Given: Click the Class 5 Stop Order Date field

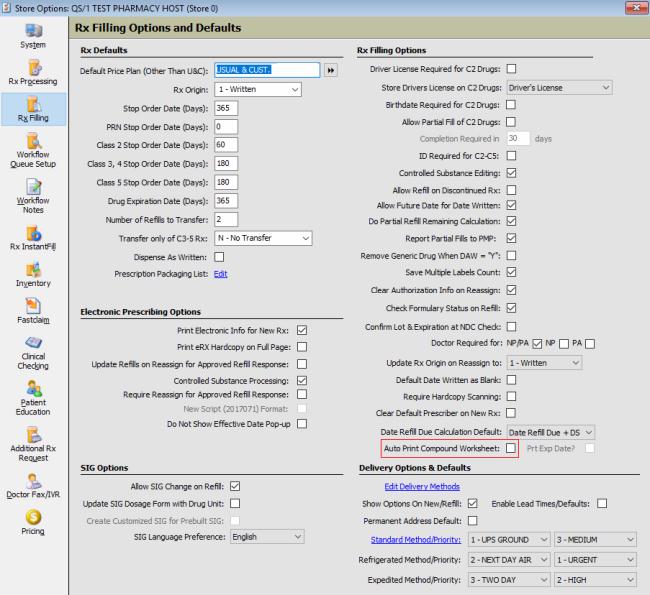Looking at the screenshot, I should pyautogui.click(x=226, y=182).
